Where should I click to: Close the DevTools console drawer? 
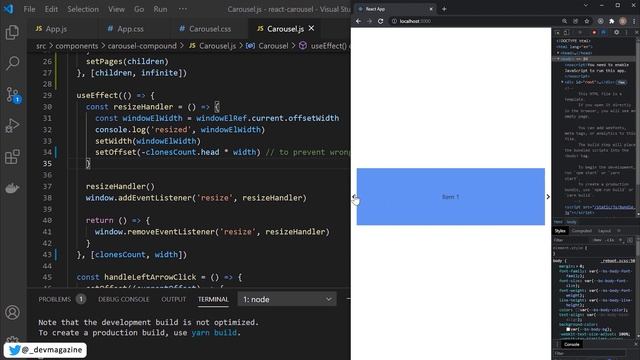coord(636,344)
